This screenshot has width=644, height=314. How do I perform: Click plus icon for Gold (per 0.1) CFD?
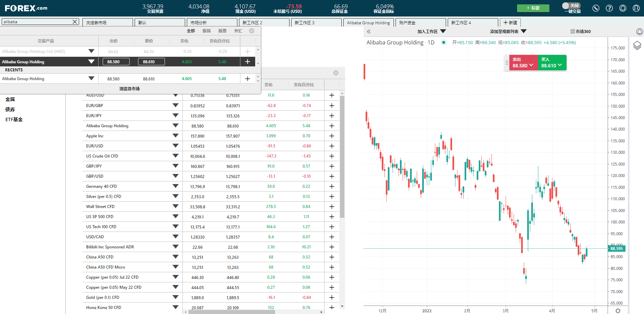coord(332,298)
